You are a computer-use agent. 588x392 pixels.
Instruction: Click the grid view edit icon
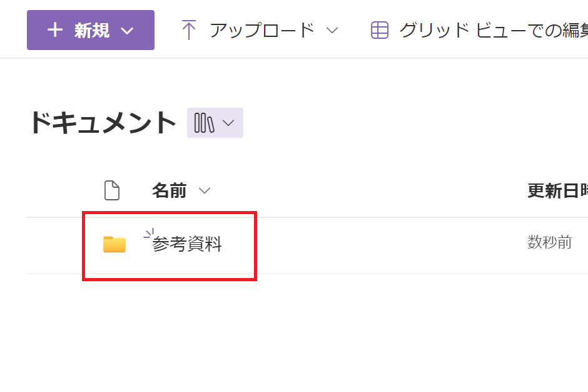[380, 30]
